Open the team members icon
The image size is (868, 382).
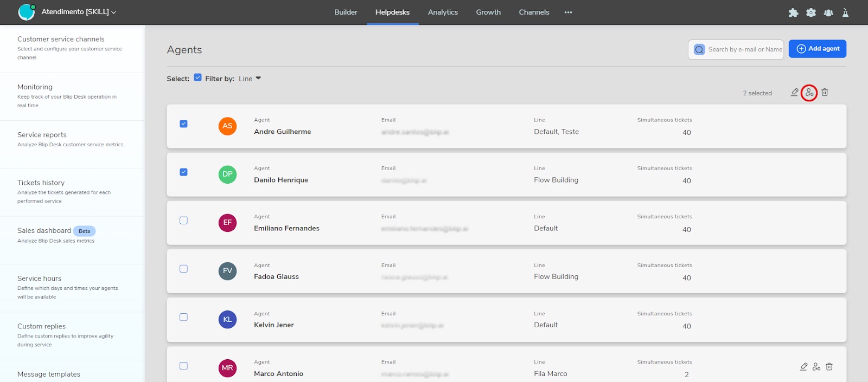[x=828, y=13]
